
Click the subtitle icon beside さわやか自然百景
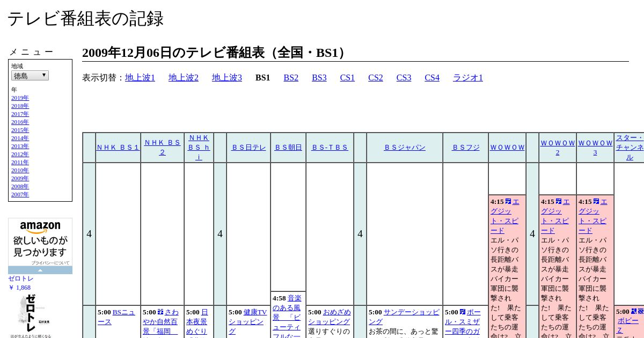(160, 312)
